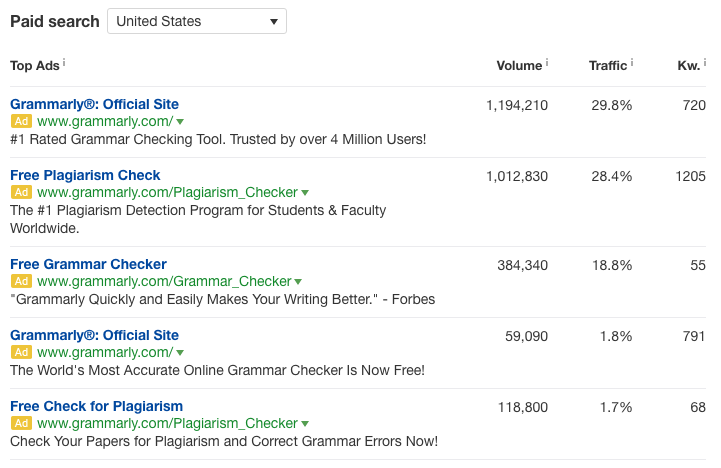The image size is (721, 468).
Task: Open keyword count 791
Action: pos(694,336)
